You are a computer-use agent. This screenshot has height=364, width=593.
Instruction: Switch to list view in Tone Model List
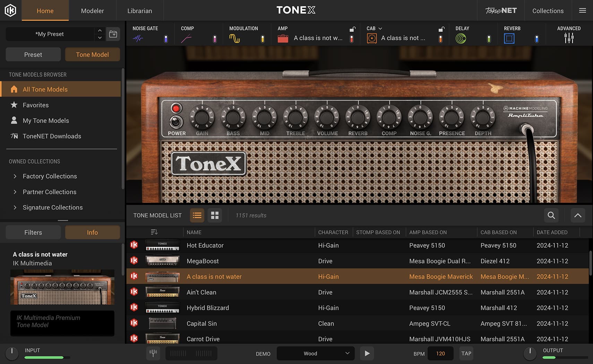(197, 215)
